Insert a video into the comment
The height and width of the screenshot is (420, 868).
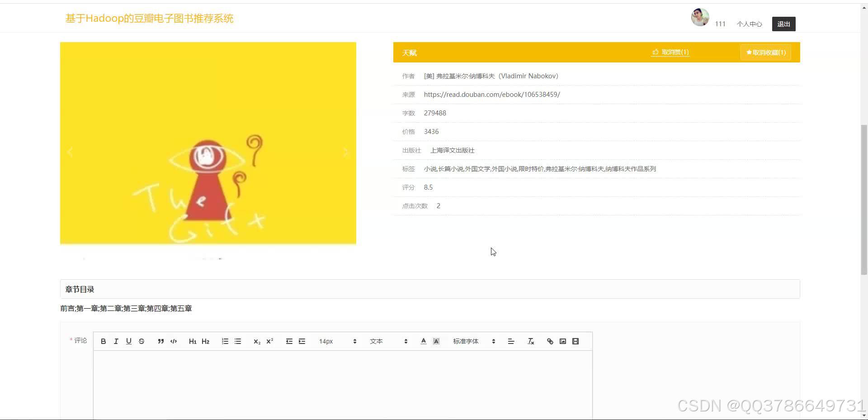pos(576,341)
